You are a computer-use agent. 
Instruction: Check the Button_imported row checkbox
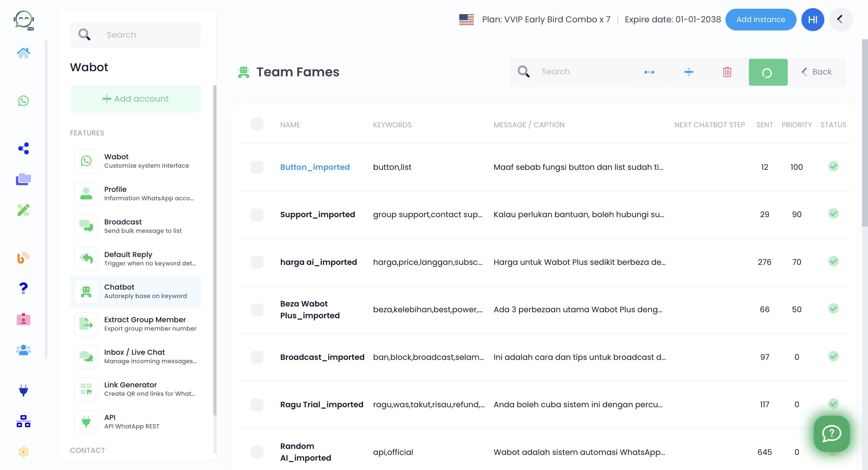pyautogui.click(x=257, y=167)
